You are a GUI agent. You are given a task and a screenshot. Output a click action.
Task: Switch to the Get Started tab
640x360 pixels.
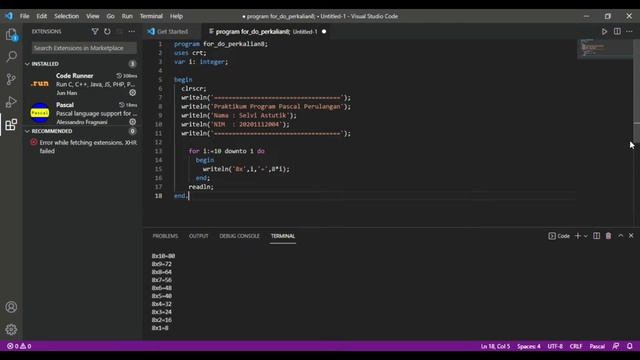(x=172, y=31)
